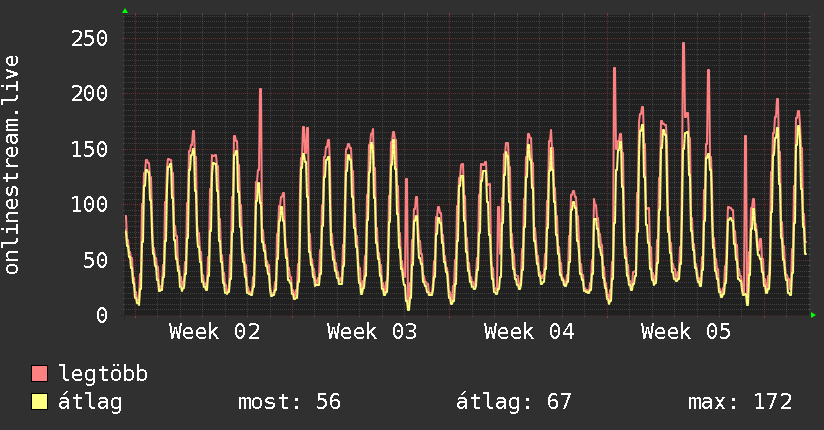Click the green arrow at the x-axis end

pos(814,315)
